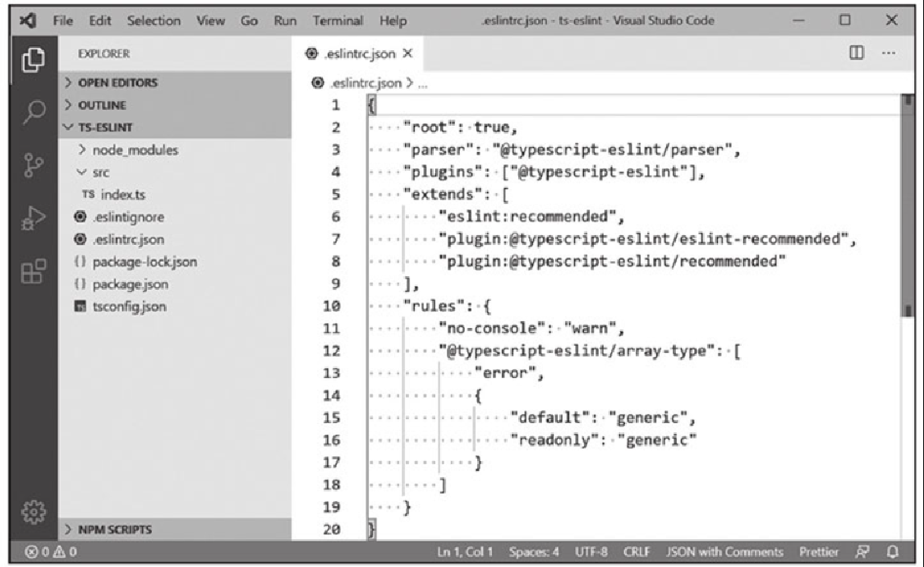Close the .eslintrc.json editor tab

407,53
